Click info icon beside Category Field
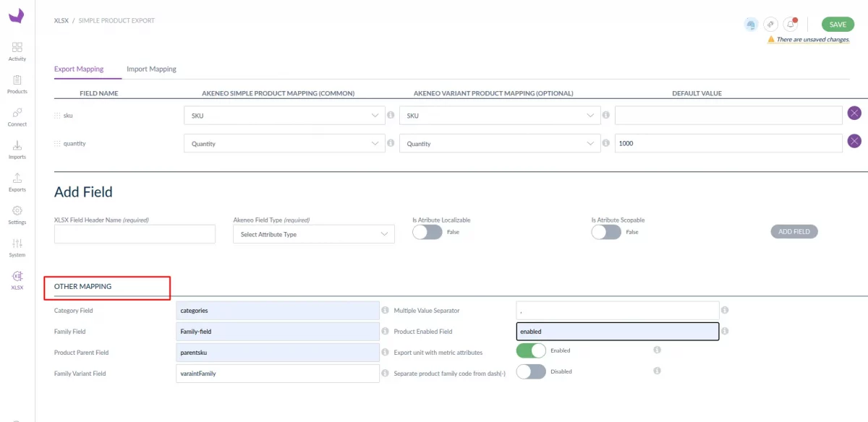Image resolution: width=868 pixels, height=422 pixels. (x=385, y=311)
